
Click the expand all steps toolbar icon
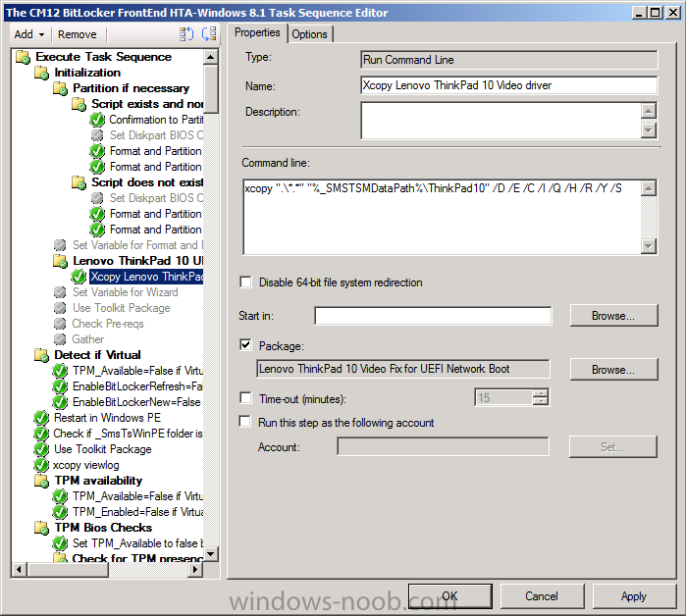click(x=186, y=34)
